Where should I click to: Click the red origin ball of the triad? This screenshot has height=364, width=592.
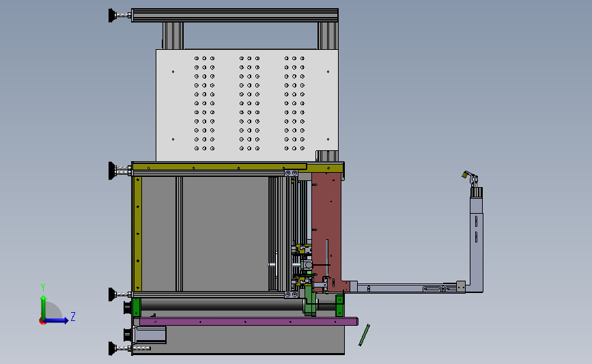coord(42,322)
